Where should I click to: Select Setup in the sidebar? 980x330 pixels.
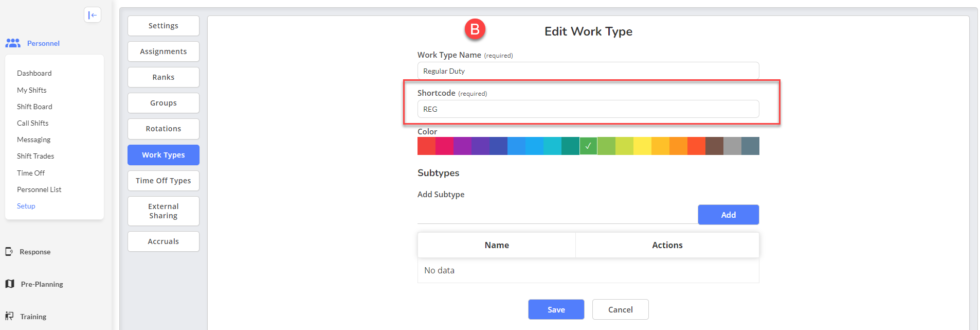point(26,206)
